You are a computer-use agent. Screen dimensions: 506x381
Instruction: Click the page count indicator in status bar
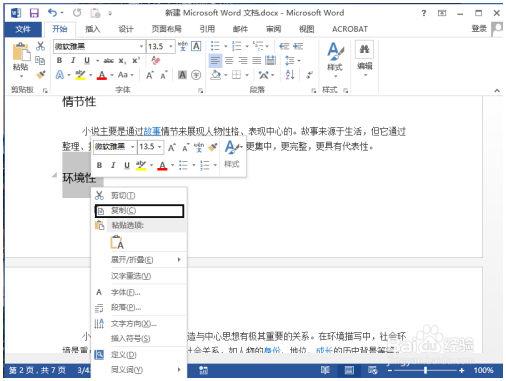(x=37, y=370)
